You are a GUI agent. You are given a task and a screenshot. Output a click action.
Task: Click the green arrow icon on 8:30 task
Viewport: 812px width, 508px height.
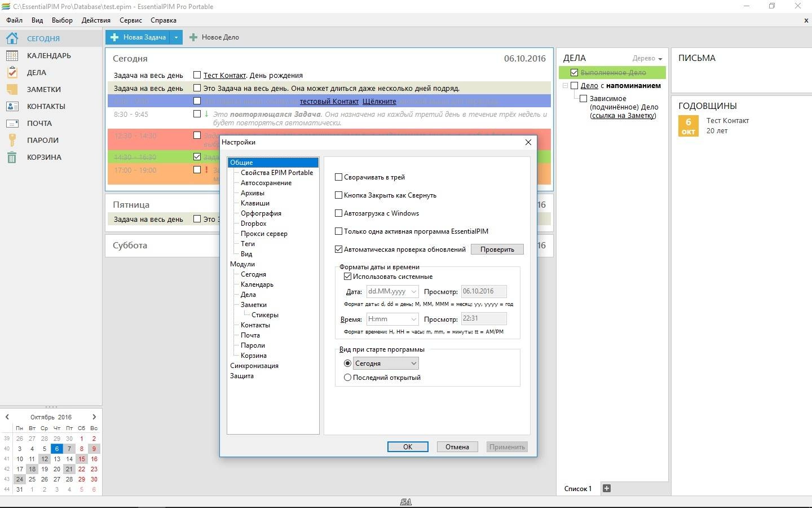206,114
